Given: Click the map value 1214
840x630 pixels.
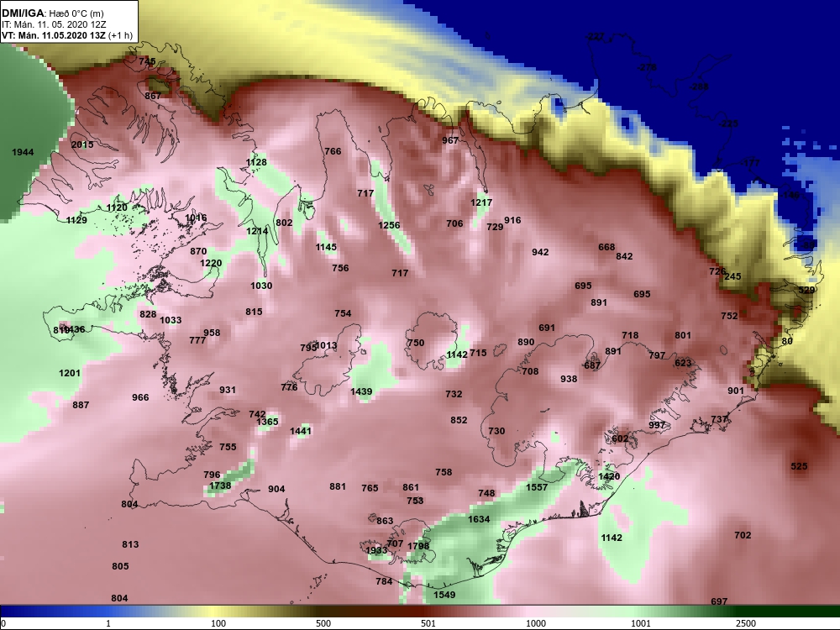Looking at the screenshot, I should coord(257,232).
